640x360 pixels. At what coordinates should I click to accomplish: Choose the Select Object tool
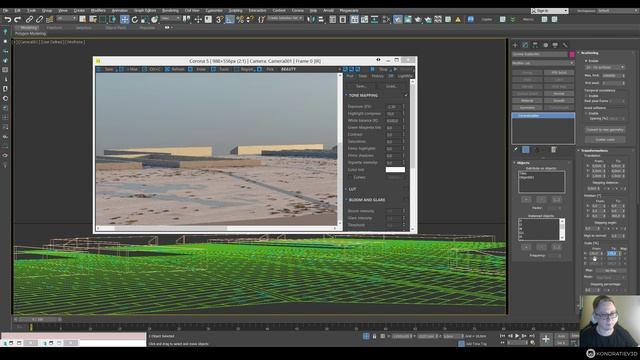(x=83, y=19)
